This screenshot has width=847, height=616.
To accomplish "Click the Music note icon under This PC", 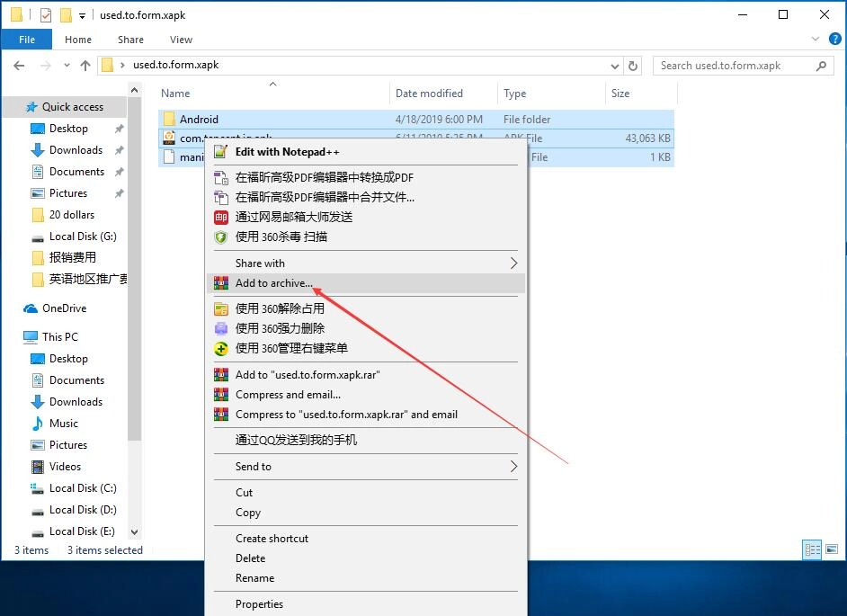I will click(38, 424).
